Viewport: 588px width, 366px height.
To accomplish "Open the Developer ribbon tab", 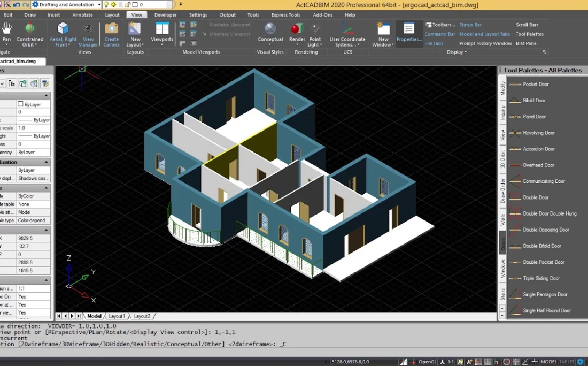I will 165,15.
